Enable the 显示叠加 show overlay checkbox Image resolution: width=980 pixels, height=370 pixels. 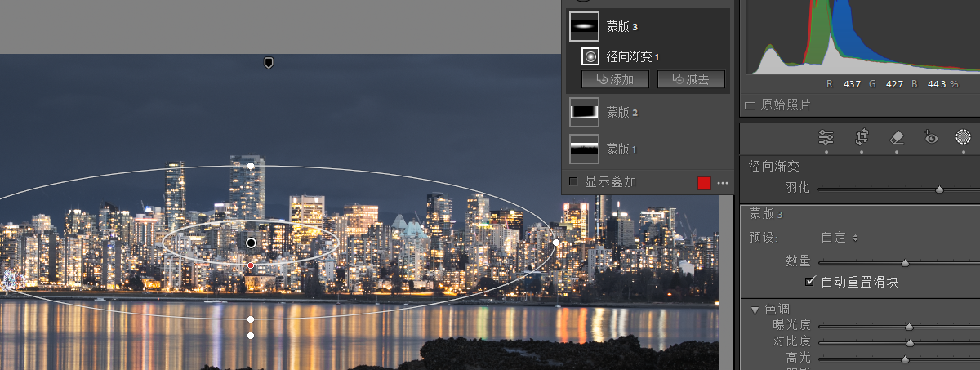(x=573, y=181)
